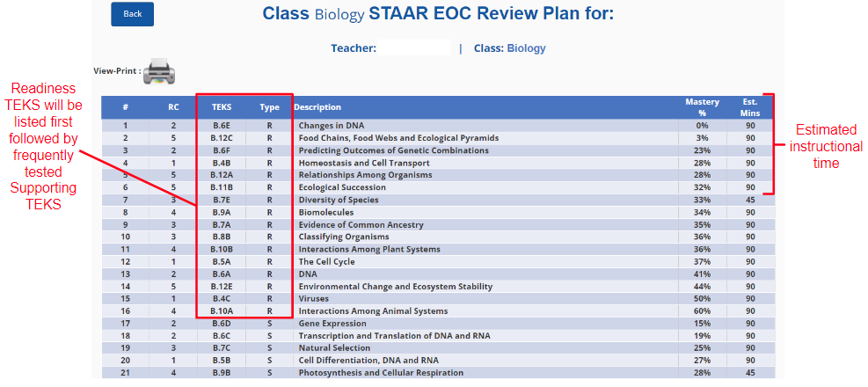Viewport: 868px width, 387px height.
Task: Go back with the Back button
Action: click(132, 14)
